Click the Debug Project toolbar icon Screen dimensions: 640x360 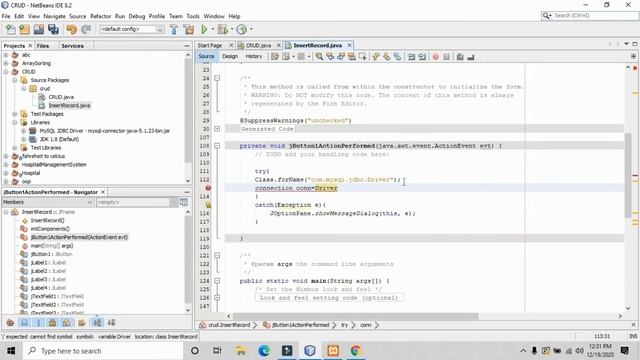coord(222,29)
